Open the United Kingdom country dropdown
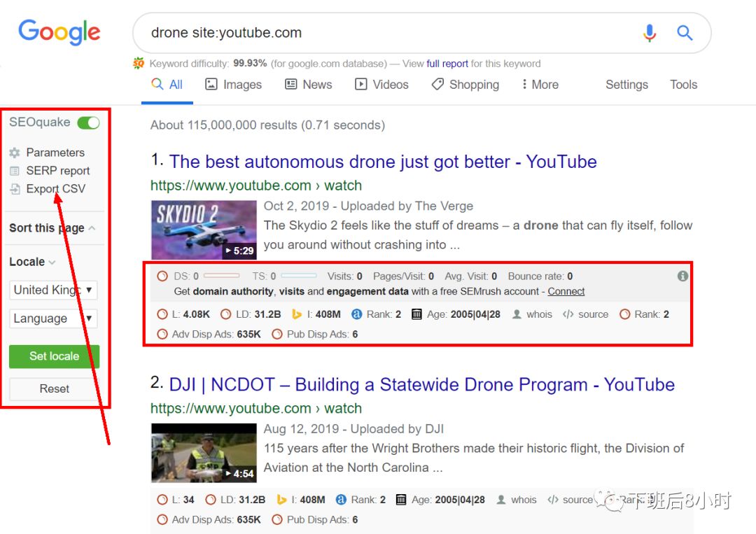 point(53,290)
